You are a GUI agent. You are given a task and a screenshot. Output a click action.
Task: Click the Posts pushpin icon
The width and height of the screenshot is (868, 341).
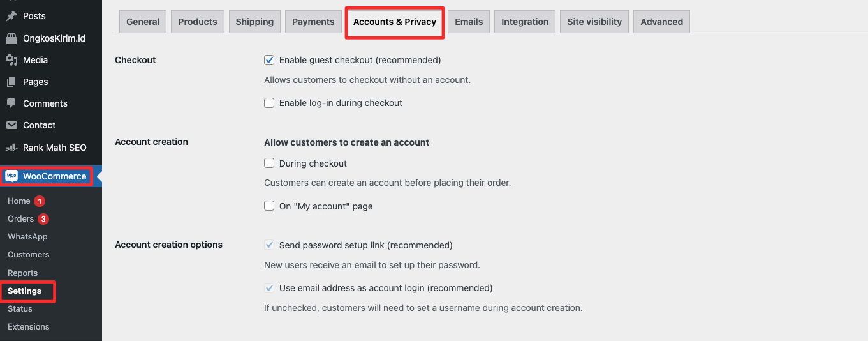click(11, 16)
